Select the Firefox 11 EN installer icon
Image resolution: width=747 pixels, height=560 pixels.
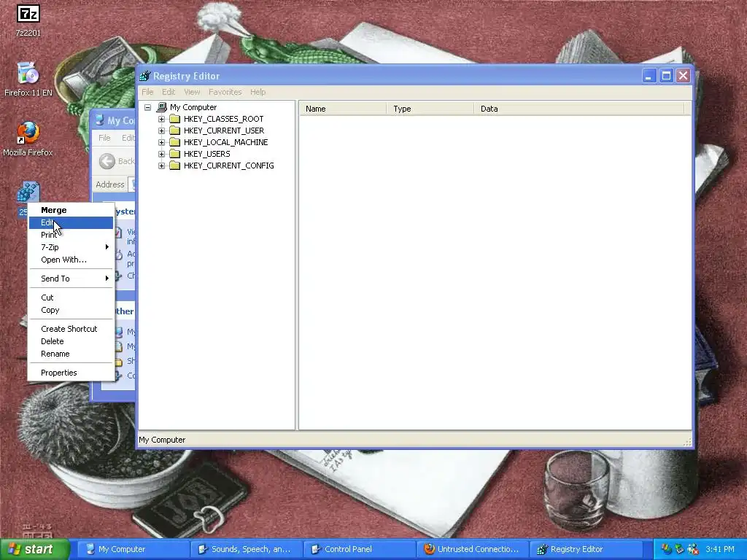28,74
